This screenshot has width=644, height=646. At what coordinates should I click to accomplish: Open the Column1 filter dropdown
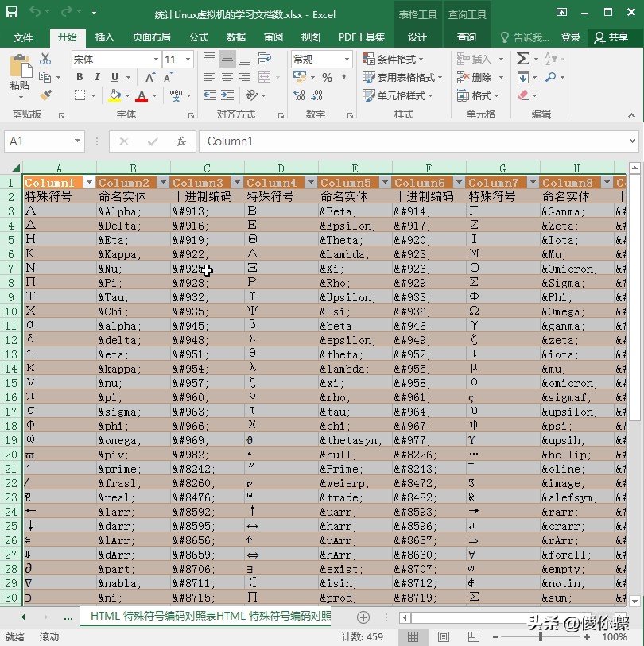[x=90, y=182]
